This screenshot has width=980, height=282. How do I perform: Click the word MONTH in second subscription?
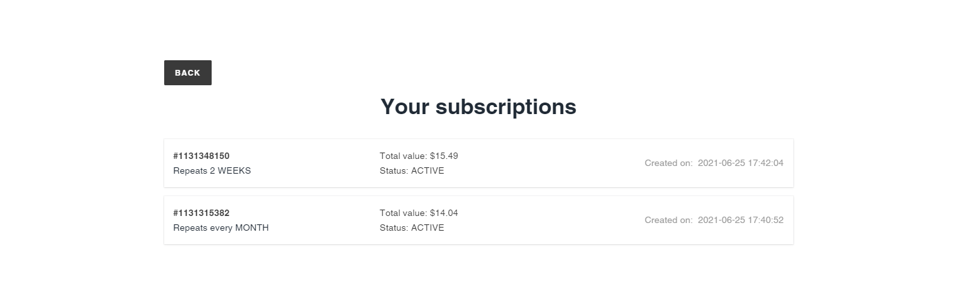click(x=252, y=228)
